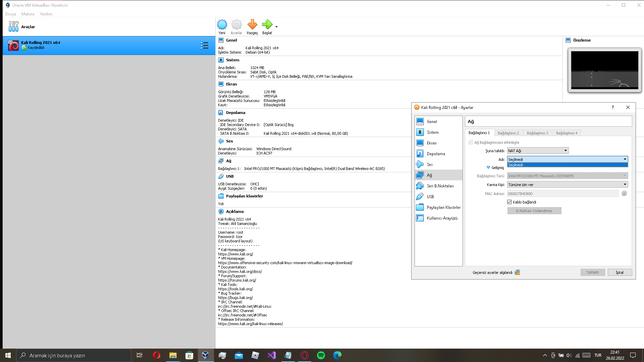644x362 pixels.
Task: Click the Genel section header in details
Action: [x=231, y=40]
